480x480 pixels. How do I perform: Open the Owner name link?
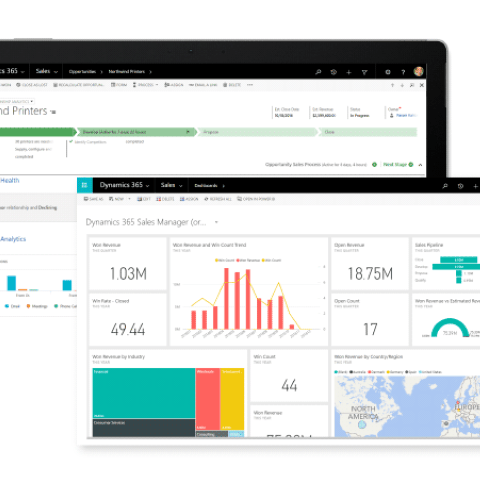[406, 115]
